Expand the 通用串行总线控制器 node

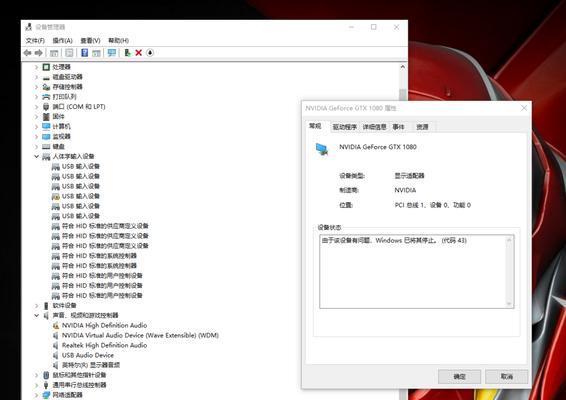36,385
